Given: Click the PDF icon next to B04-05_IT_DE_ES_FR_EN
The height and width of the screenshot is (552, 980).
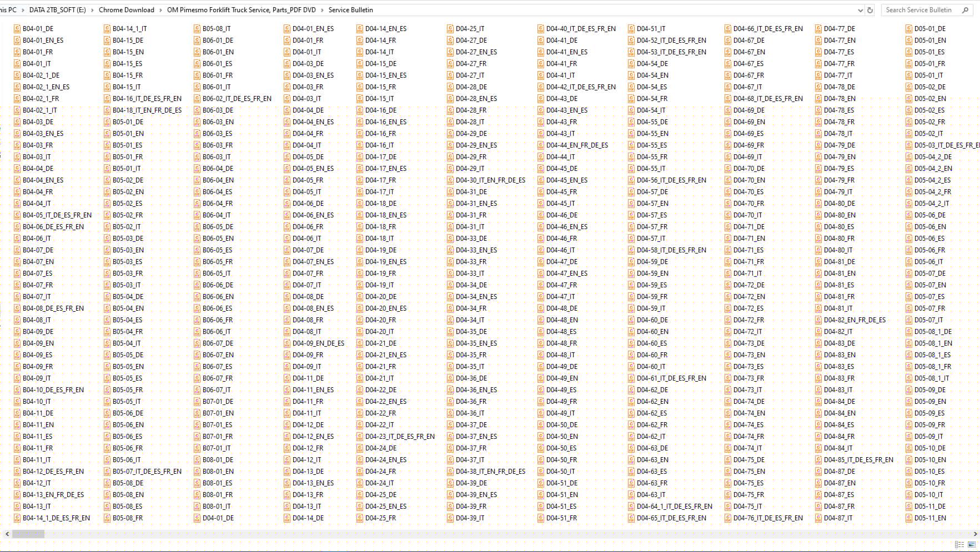Looking at the screenshot, I should (17, 215).
